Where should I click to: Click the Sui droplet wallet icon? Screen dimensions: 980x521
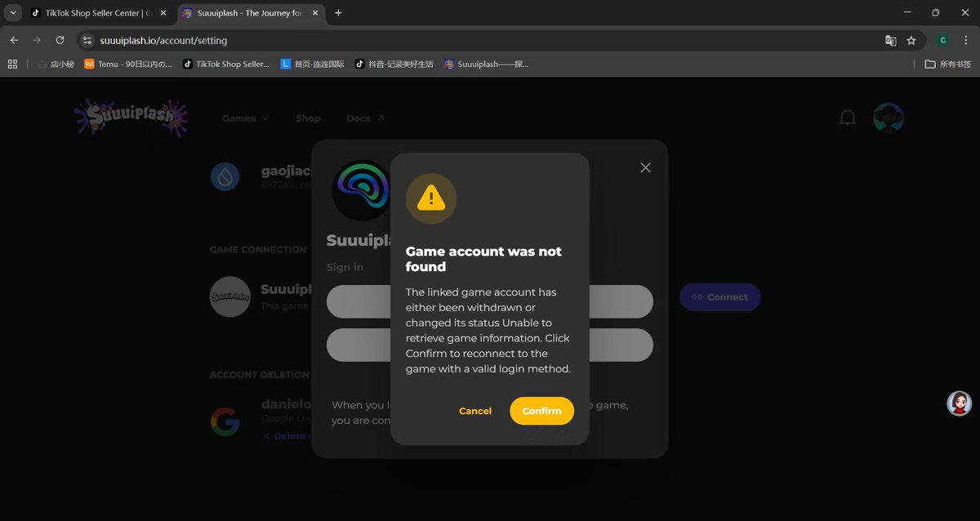225,176
